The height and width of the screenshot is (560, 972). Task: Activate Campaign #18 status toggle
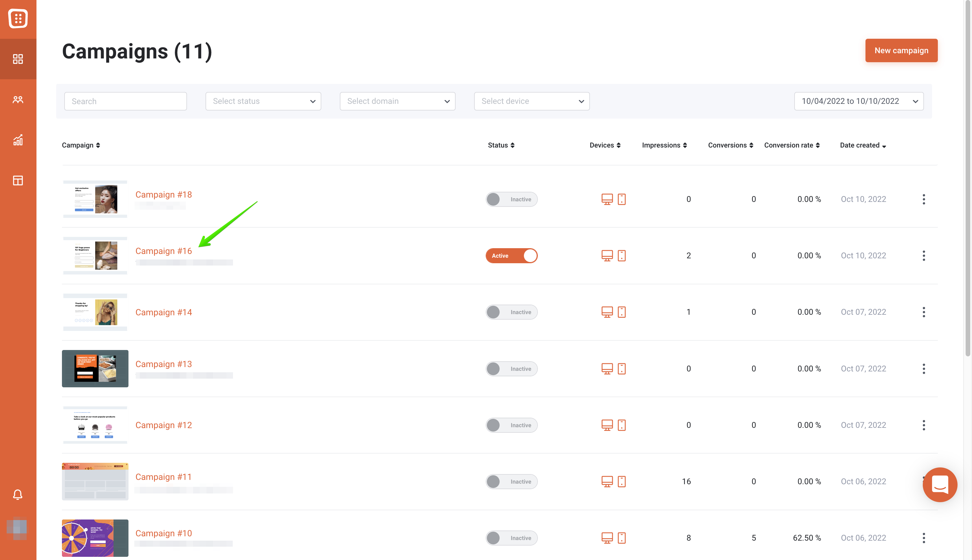coord(511,199)
